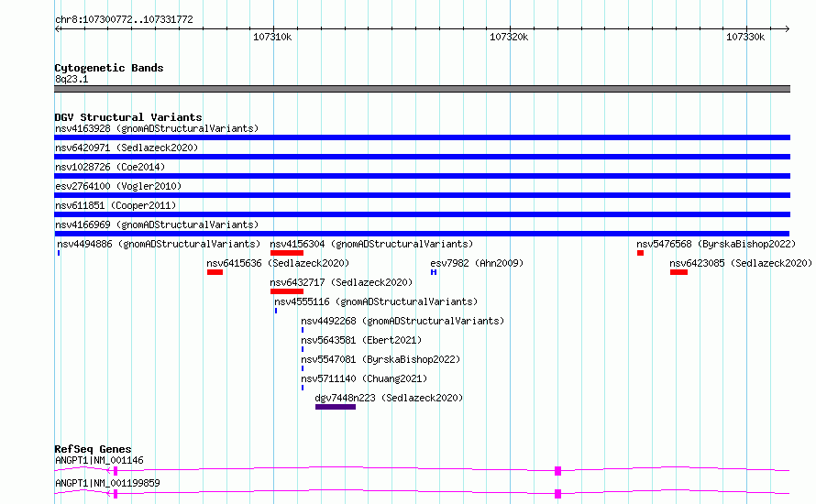The height and width of the screenshot is (504, 816).
Task: Open the esv2764100 (Vogler2010) variant label
Action: pos(118,186)
